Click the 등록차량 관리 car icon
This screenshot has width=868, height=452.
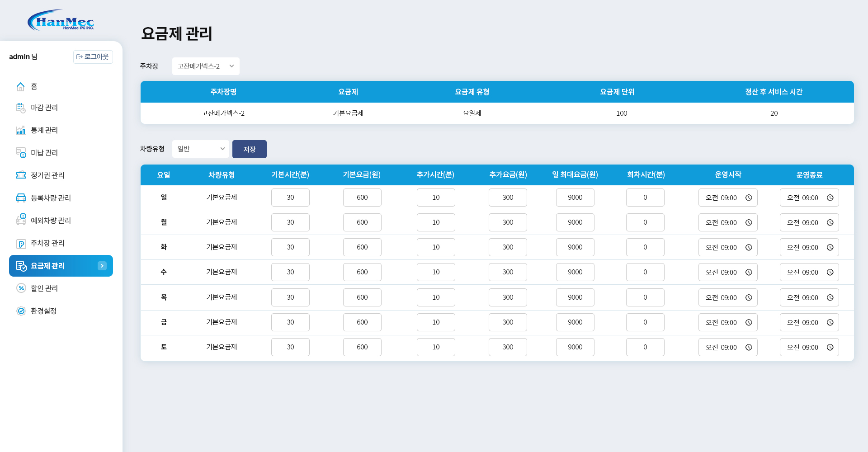(x=21, y=198)
